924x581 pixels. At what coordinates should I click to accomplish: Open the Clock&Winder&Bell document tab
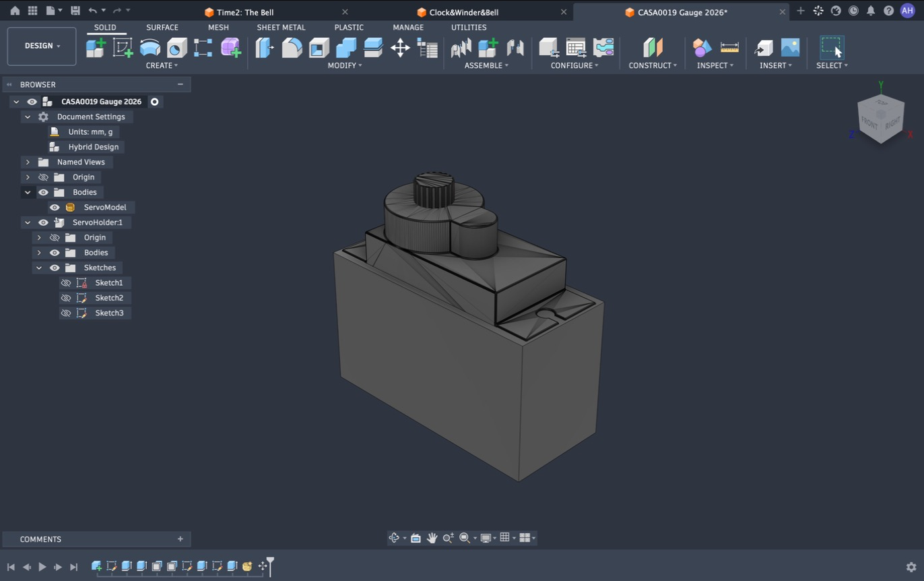464,12
